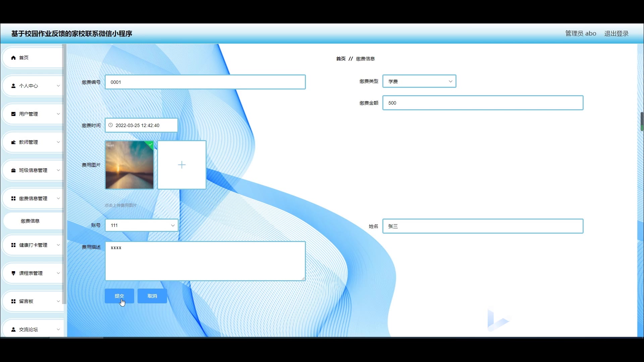Viewport: 644px width, 362px height.
Task: Click the 健康打卡管理 grid icon
Action: (13, 245)
